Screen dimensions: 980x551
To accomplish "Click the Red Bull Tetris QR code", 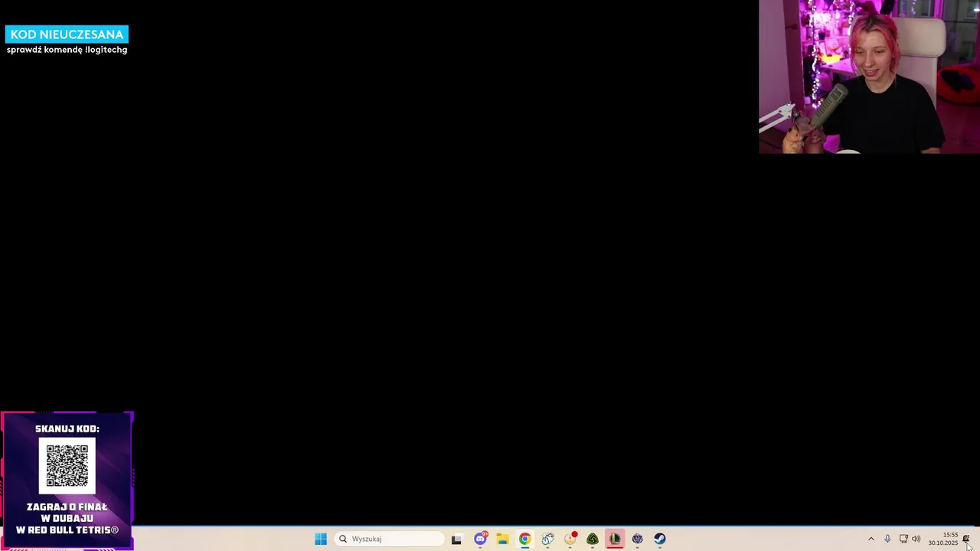I will tap(67, 466).
